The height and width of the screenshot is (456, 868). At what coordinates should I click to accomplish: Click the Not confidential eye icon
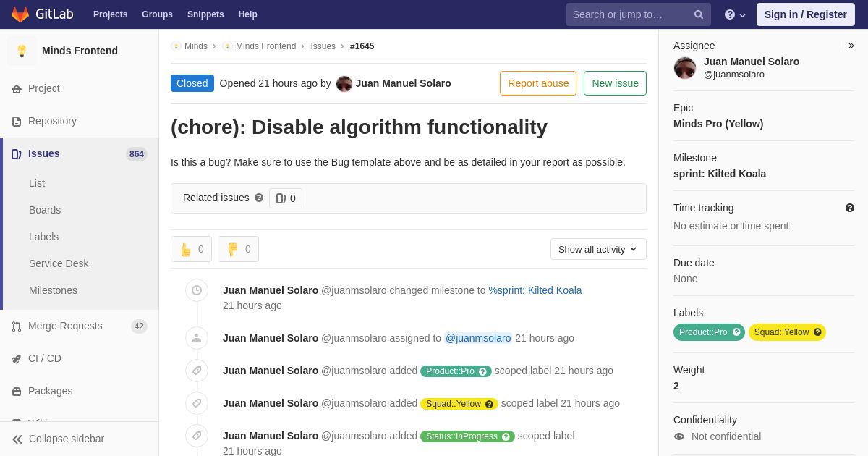point(679,436)
